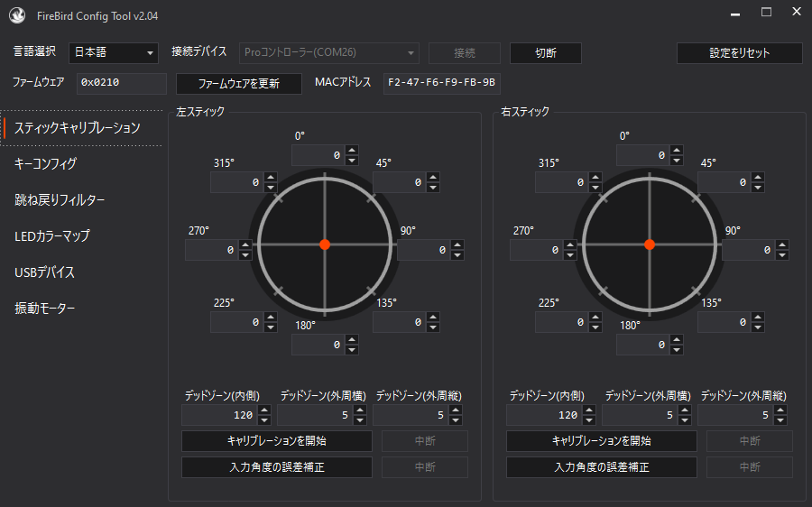This screenshot has width=812, height=507.
Task: Open the 接続デバイス Proコントローラー(COM26) dropdown
Action: point(328,53)
